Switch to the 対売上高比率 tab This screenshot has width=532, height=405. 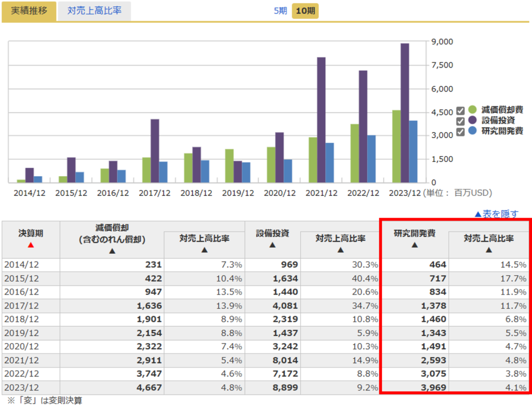point(94,10)
